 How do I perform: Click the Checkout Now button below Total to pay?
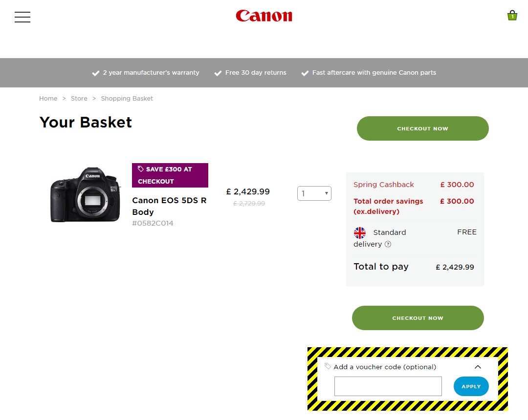(x=418, y=318)
